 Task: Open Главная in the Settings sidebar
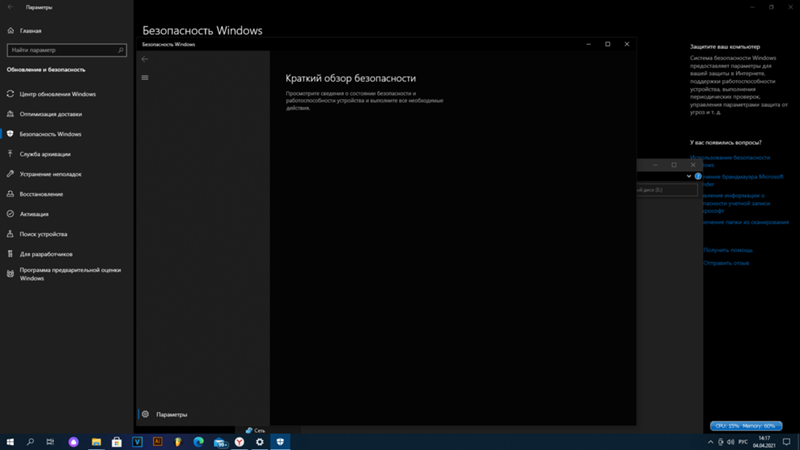coord(31,31)
